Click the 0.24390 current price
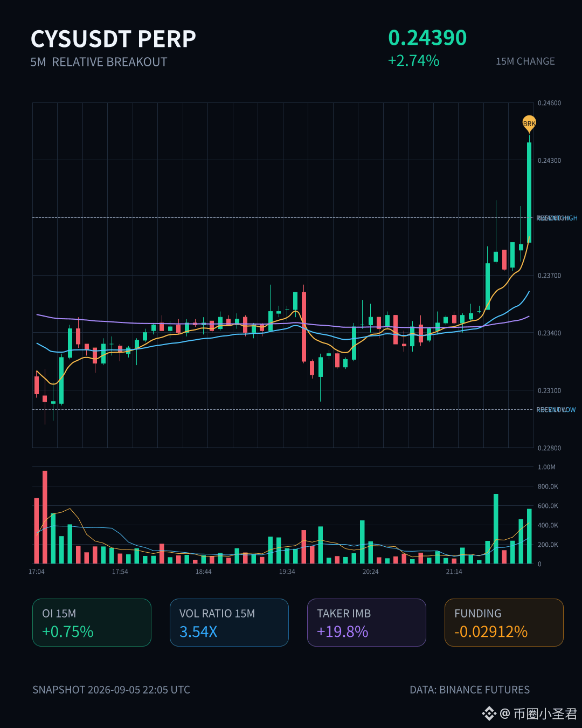582x728 pixels. (427, 38)
